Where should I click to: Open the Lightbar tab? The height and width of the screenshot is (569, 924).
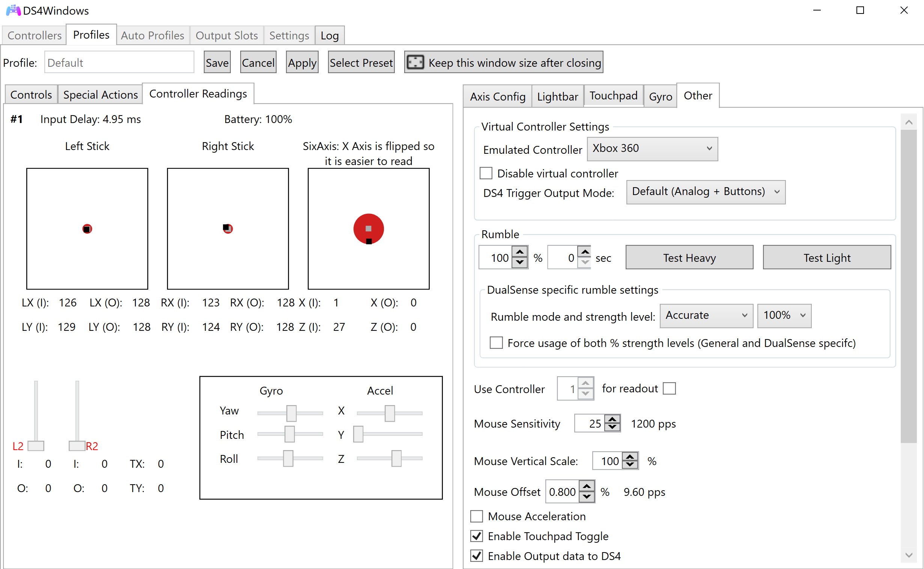(x=558, y=96)
